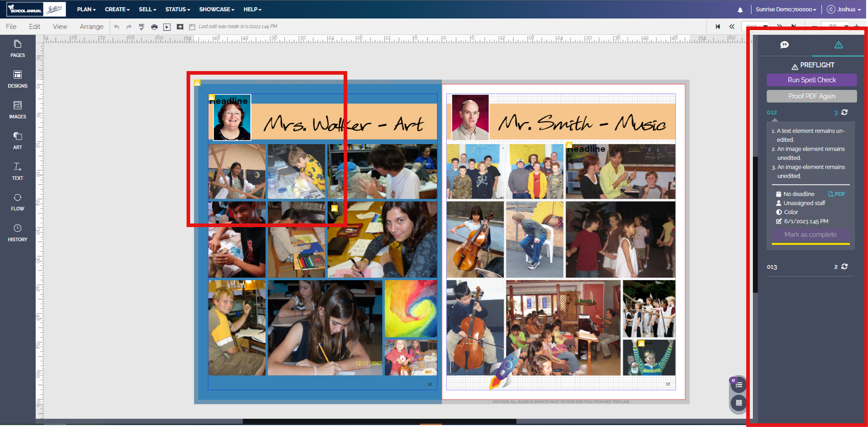Viewport: 868px width, 427px height.
Task: Click the 'Color' page setting entry
Action: tap(787, 212)
